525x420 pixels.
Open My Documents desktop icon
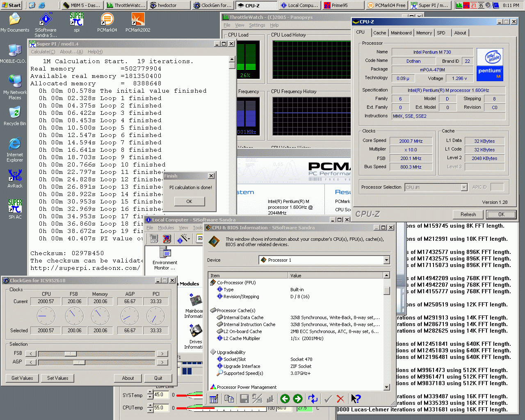pyautogui.click(x=15, y=22)
